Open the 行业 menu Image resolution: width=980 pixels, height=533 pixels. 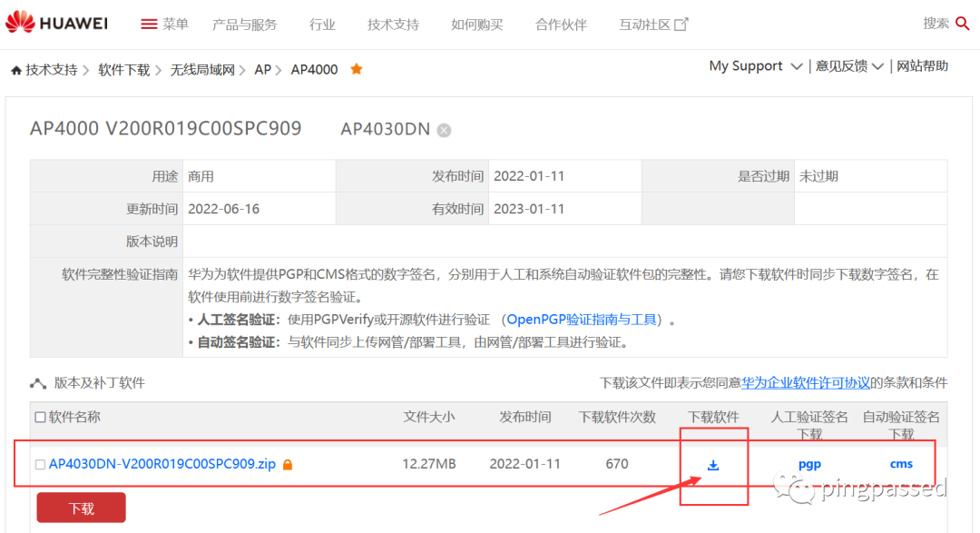click(322, 25)
